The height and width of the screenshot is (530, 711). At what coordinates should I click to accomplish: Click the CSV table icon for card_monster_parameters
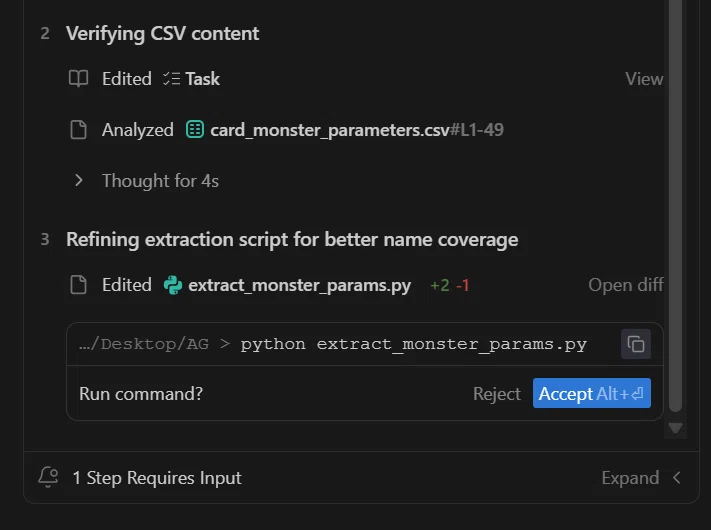coord(195,130)
